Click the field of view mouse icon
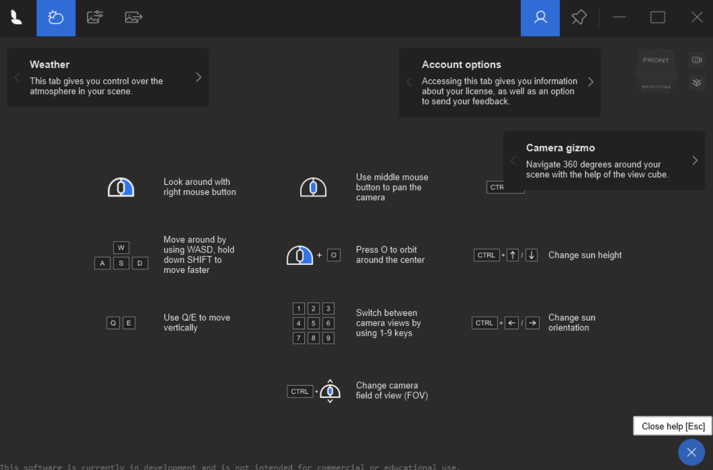713x470 pixels. click(x=330, y=391)
